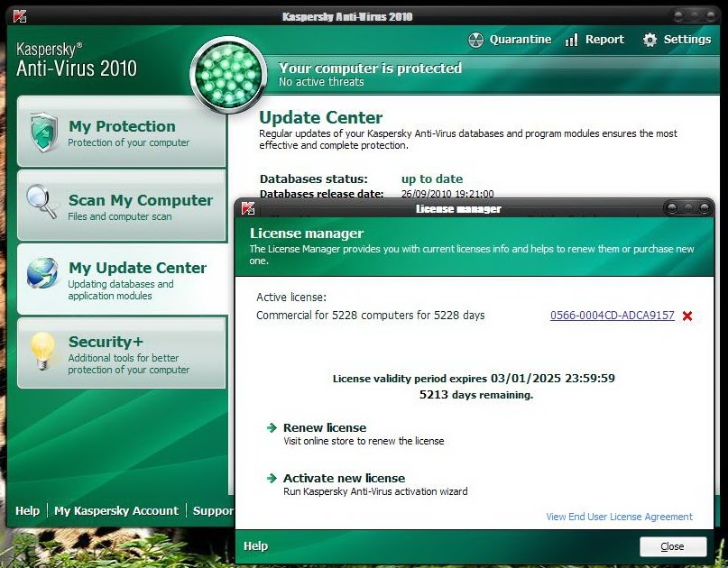Click '5213 days remaining' text
The image size is (728, 568).
click(476, 395)
